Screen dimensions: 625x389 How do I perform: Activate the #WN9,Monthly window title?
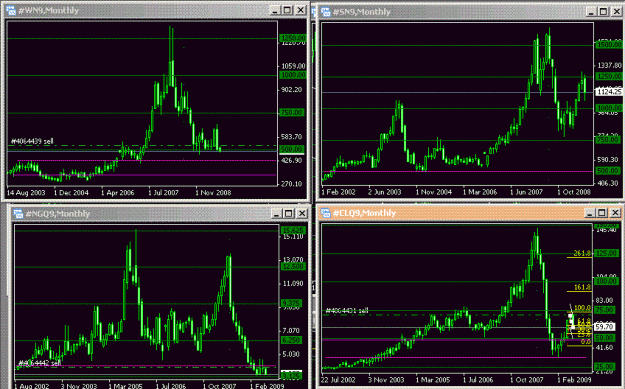coord(49,10)
